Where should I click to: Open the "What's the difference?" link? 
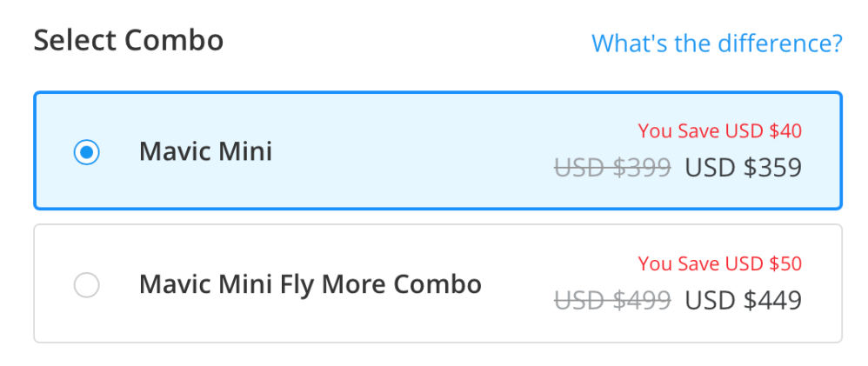click(x=716, y=43)
